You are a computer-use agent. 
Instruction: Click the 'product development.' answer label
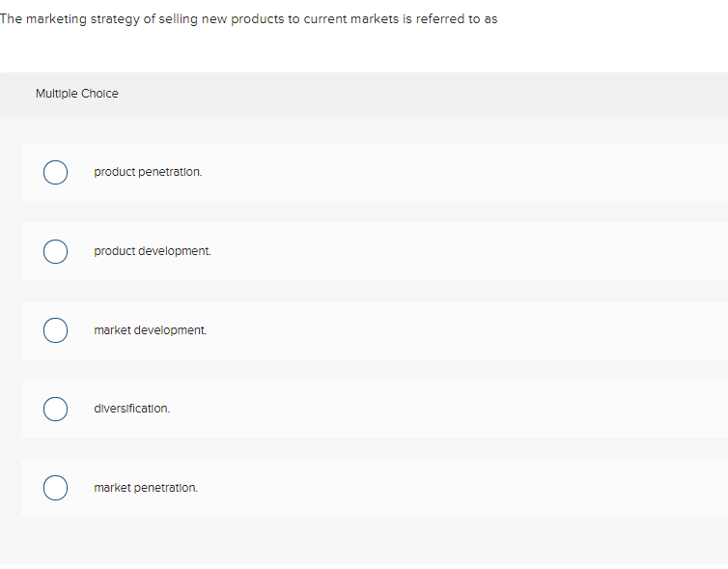[x=152, y=251]
